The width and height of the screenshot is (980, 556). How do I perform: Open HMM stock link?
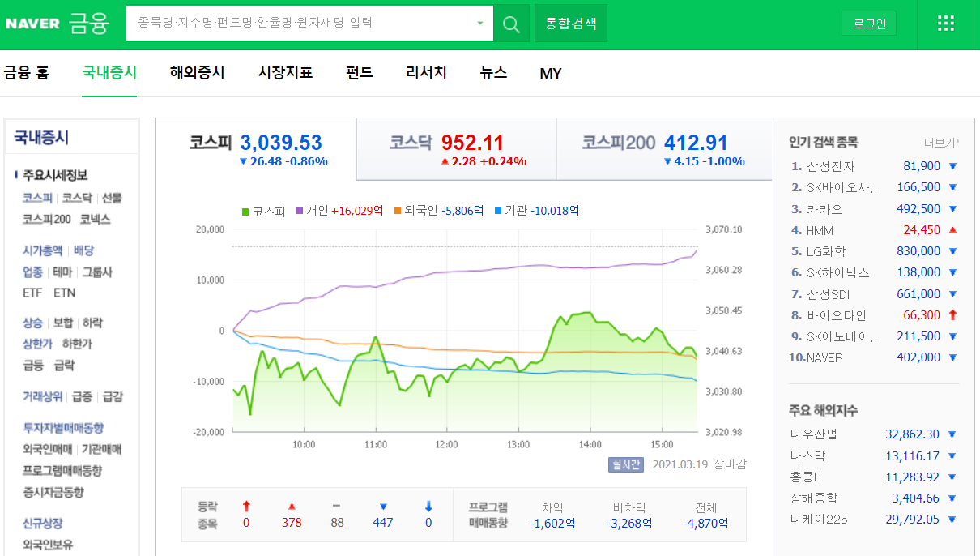tap(820, 230)
